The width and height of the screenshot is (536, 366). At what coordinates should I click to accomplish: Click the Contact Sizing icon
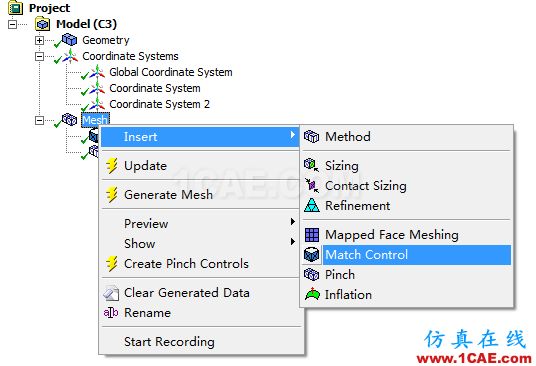[311, 186]
